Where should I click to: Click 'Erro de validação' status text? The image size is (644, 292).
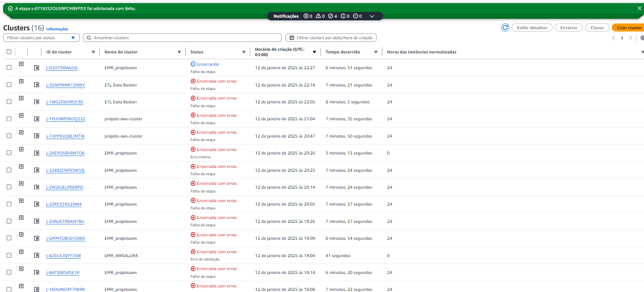point(205,259)
